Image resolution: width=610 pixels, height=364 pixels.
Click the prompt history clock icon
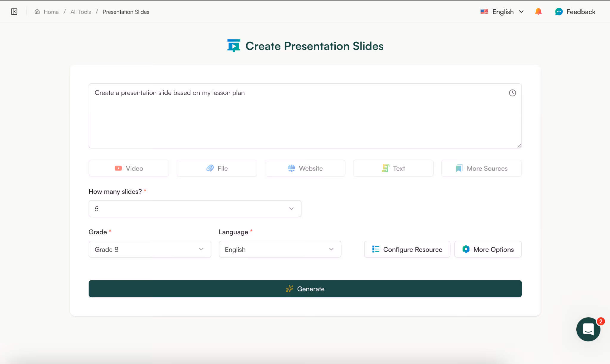point(512,93)
